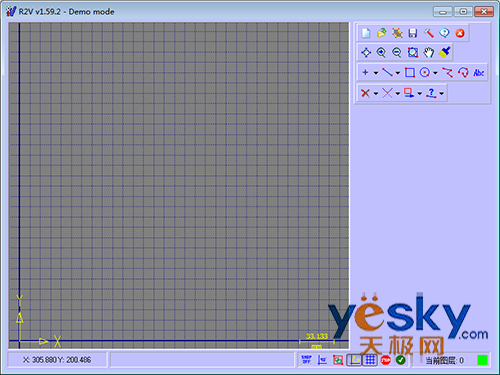
Task: Click the open file folder icon
Action: click(x=382, y=33)
